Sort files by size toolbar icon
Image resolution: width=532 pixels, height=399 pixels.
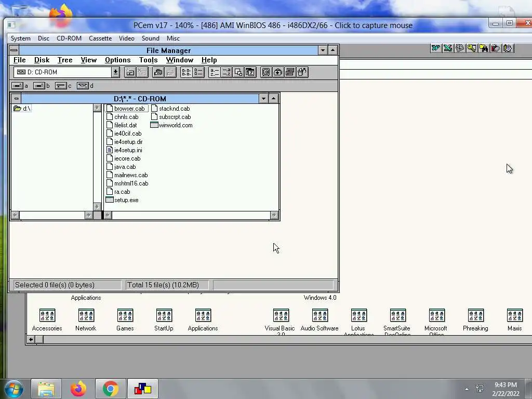[x=238, y=72]
